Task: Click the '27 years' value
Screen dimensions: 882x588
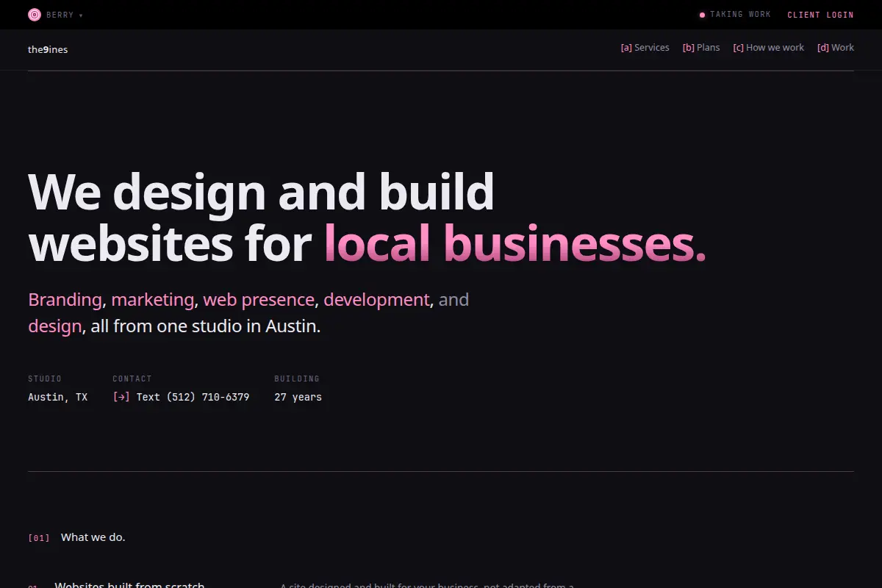Action: click(x=298, y=397)
